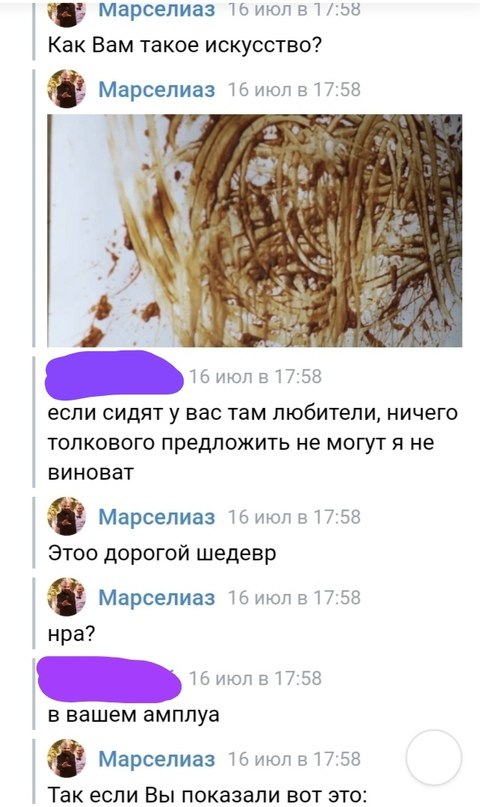Select the message 'Как Вам такое искусство?'
This screenshot has width=480, height=807.
point(185,45)
